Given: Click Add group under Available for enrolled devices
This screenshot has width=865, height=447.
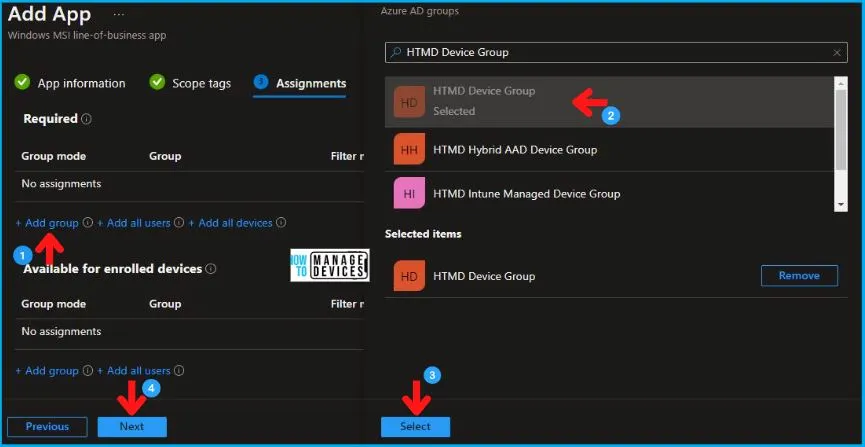Looking at the screenshot, I should [x=47, y=371].
